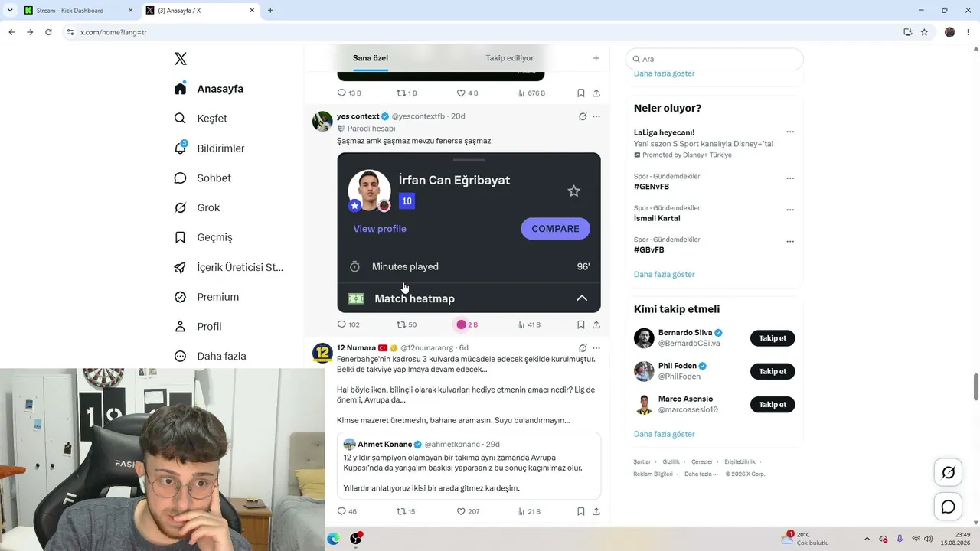The height and width of the screenshot is (551, 980).
Task: Follow Bernardo Silva with Takip et
Action: (x=773, y=338)
